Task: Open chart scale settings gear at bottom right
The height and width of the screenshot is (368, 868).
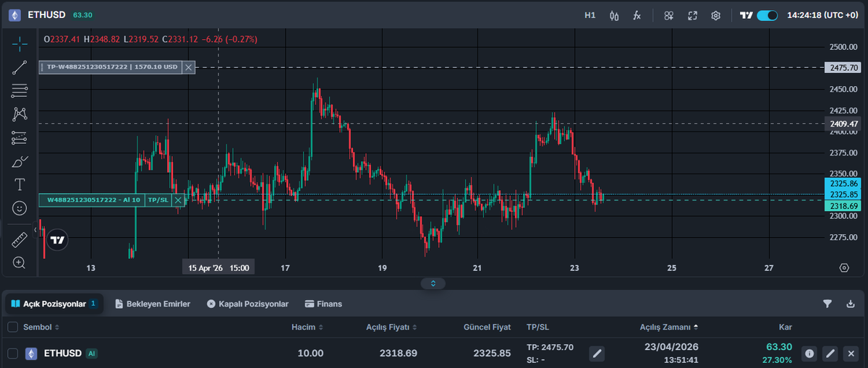Action: 844,268
